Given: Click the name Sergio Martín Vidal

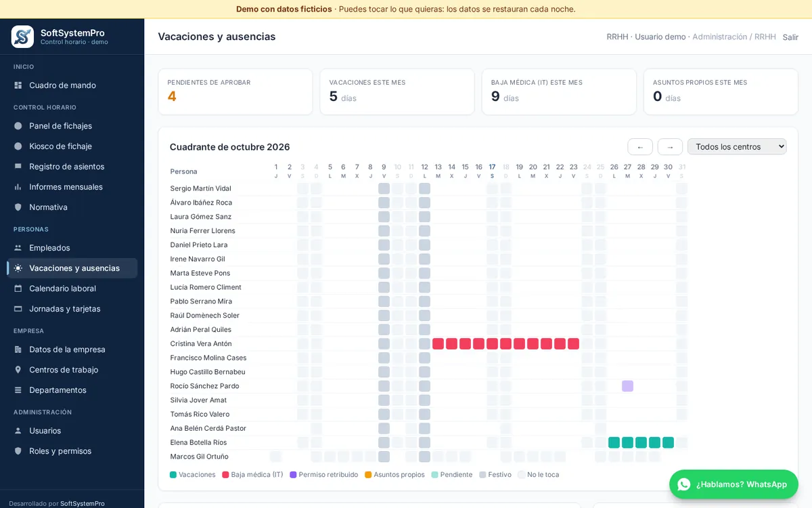Looking at the screenshot, I should pyautogui.click(x=200, y=188).
